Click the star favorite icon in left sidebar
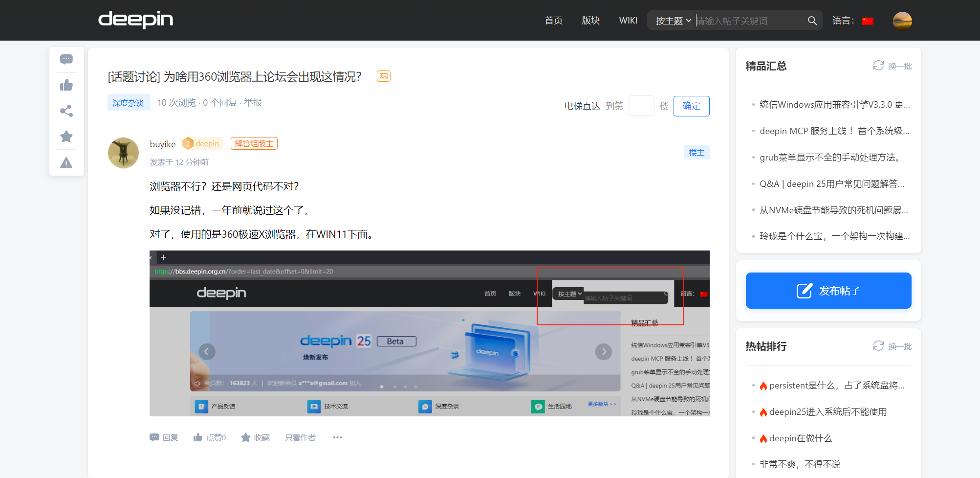The height and width of the screenshot is (478, 980). point(66,137)
